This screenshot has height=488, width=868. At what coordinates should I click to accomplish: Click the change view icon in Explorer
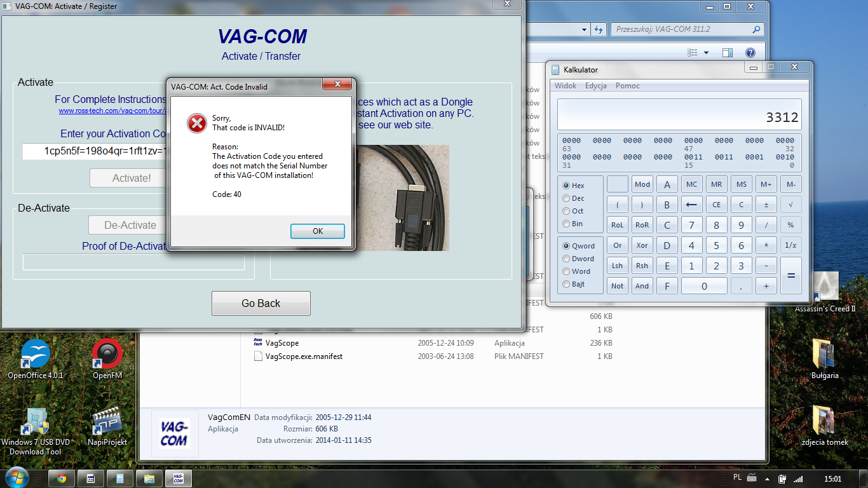(x=692, y=53)
